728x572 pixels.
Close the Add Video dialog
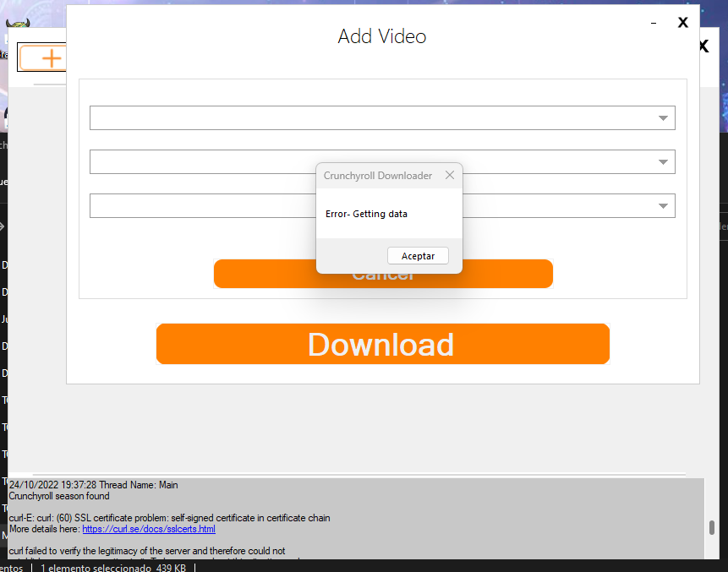click(682, 23)
